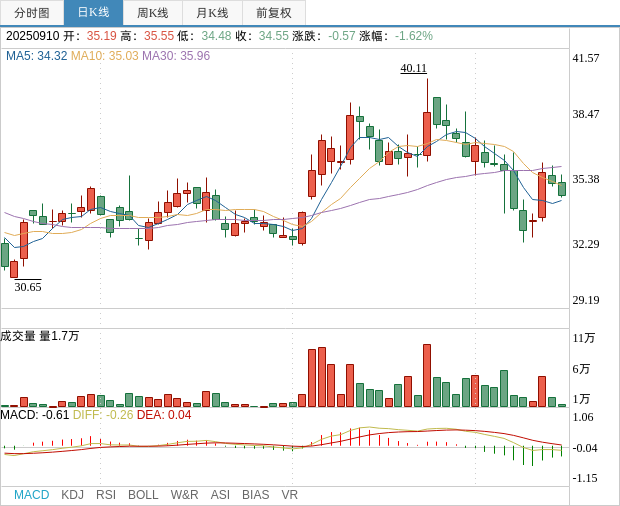The height and width of the screenshot is (506, 620).
Task: Click the 38.47 price axis label
Action: tap(586, 114)
